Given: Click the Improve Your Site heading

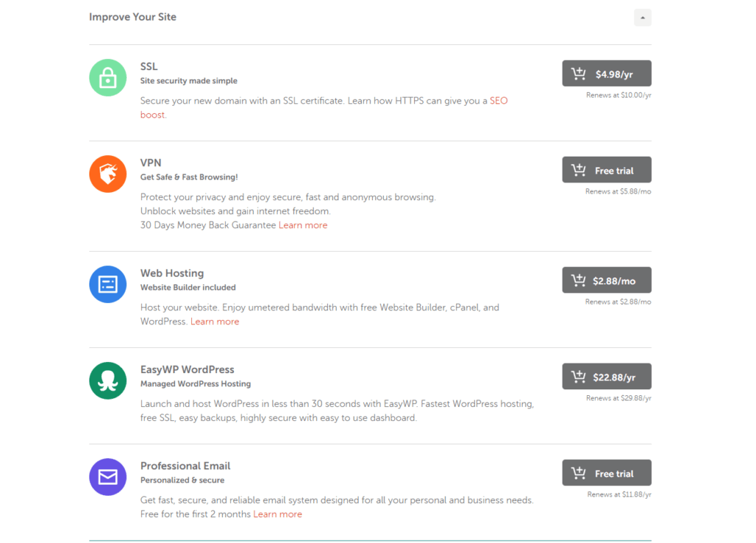Looking at the screenshot, I should (133, 17).
